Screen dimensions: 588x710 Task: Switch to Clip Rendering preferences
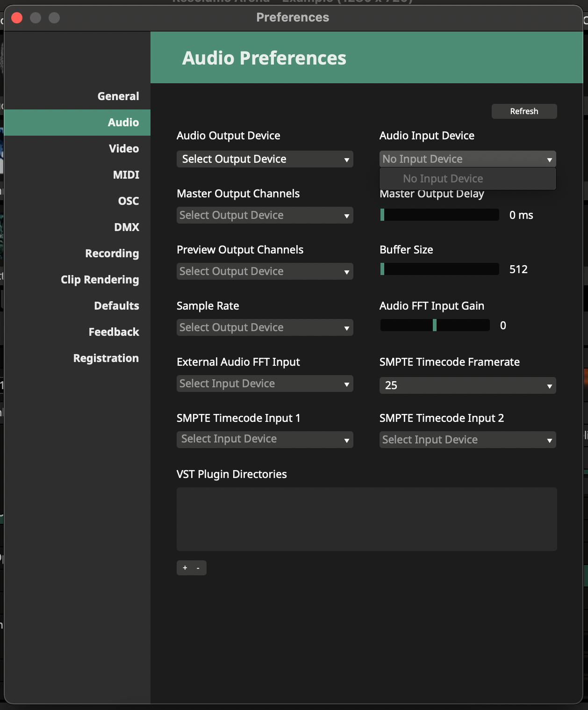click(100, 280)
